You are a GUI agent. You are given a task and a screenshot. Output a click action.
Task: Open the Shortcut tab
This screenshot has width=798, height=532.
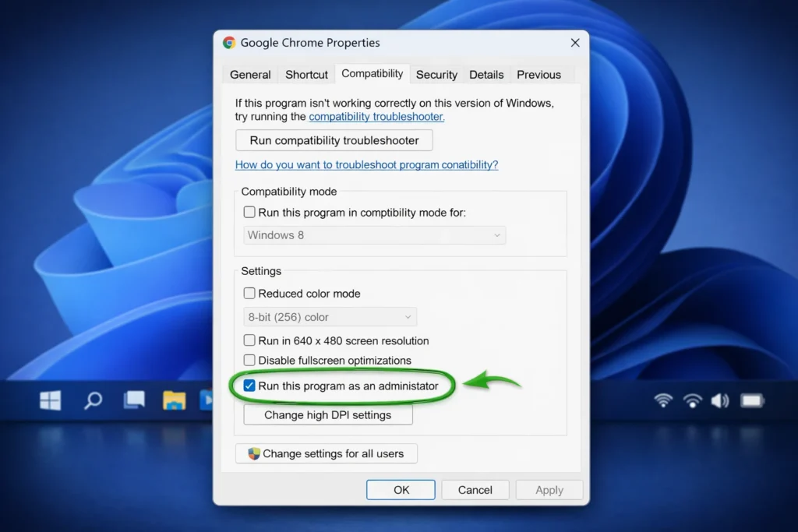click(306, 75)
